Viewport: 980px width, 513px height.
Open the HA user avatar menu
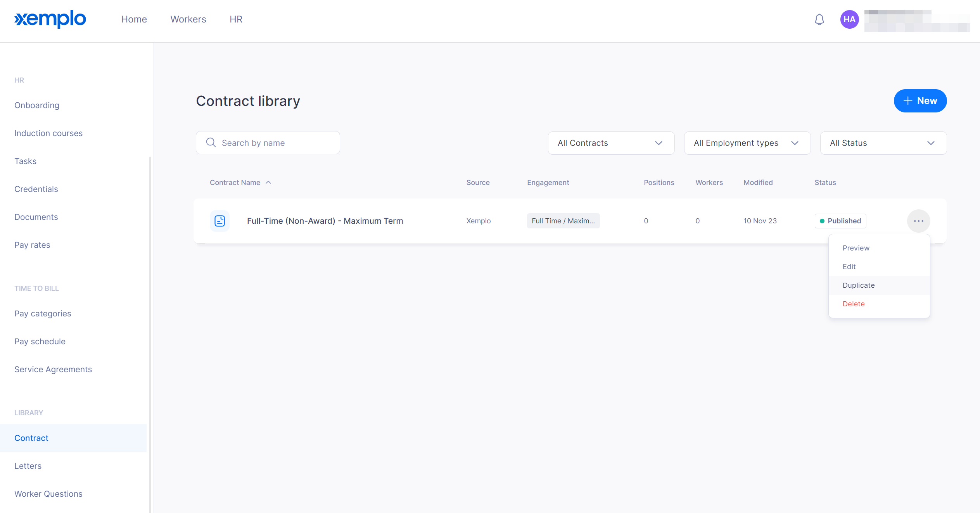click(849, 19)
